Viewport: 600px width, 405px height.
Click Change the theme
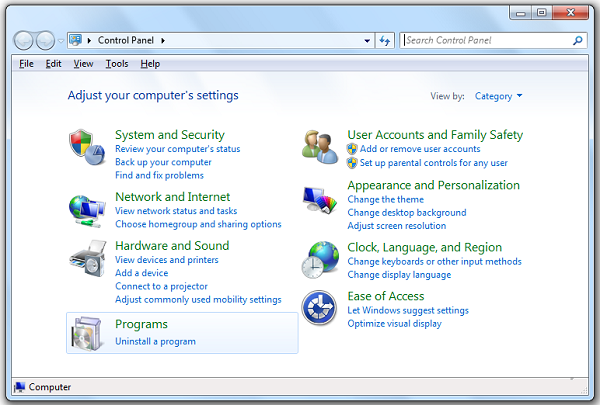(x=385, y=199)
